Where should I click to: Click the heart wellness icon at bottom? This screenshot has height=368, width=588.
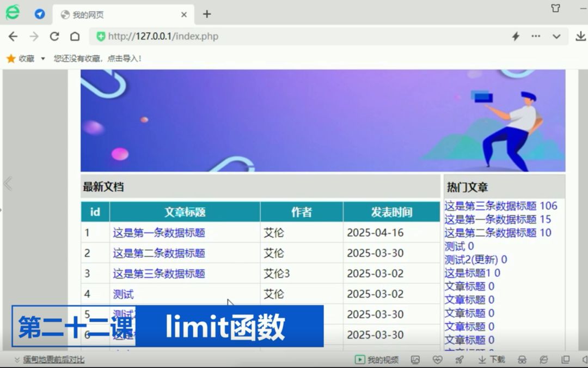pos(437,360)
